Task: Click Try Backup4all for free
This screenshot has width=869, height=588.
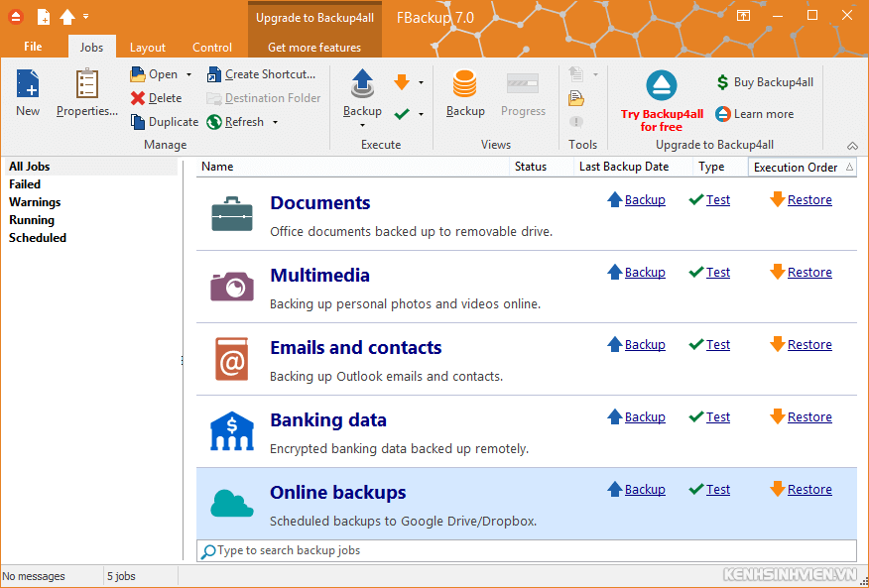Action: click(662, 101)
